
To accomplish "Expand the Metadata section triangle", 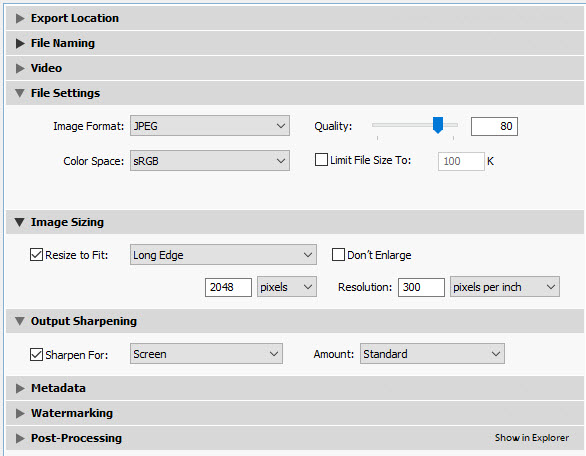I will tap(20, 388).
